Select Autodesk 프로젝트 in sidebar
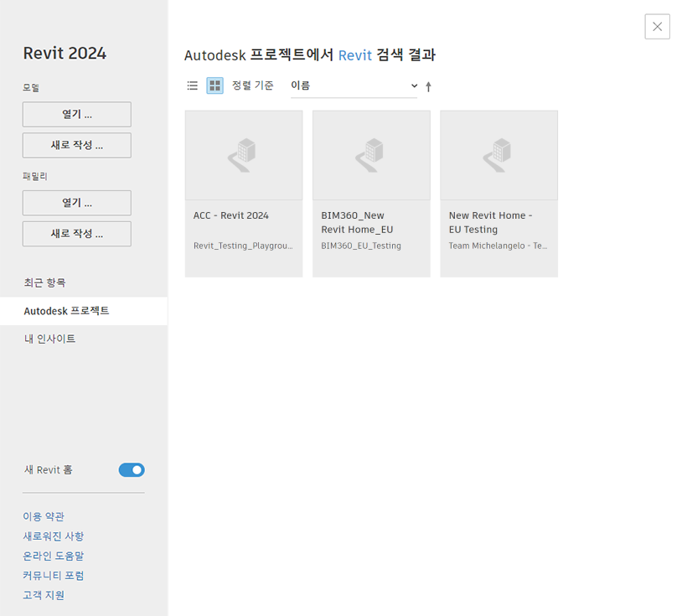The image size is (687, 616). (84, 311)
